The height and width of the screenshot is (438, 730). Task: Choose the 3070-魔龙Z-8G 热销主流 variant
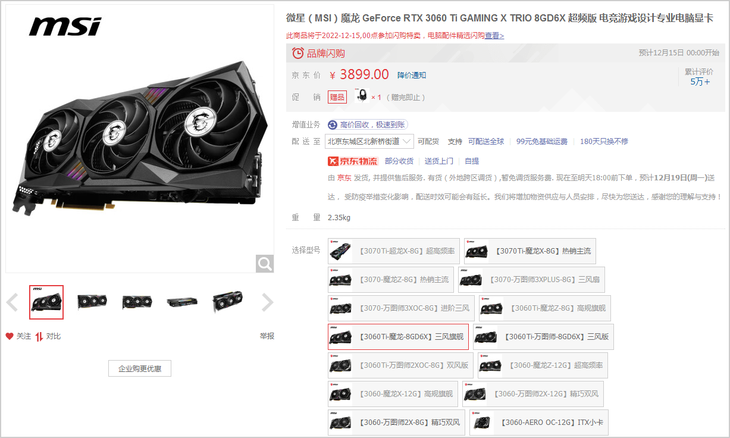390,279
